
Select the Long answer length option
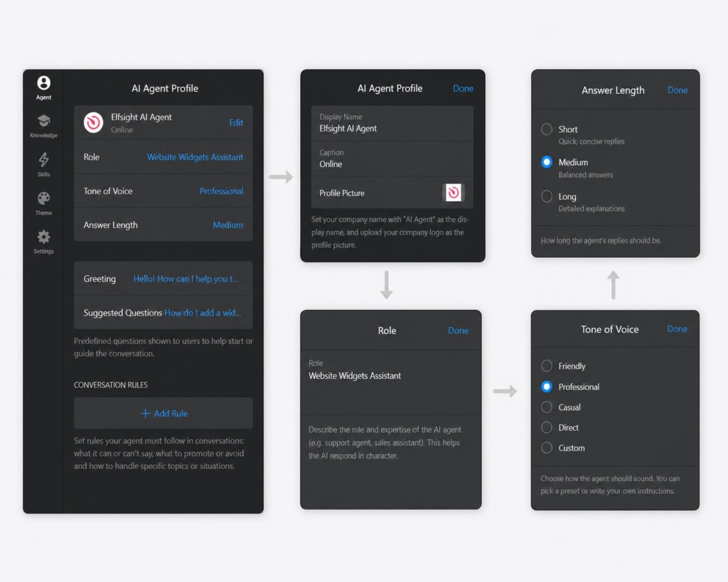click(547, 196)
